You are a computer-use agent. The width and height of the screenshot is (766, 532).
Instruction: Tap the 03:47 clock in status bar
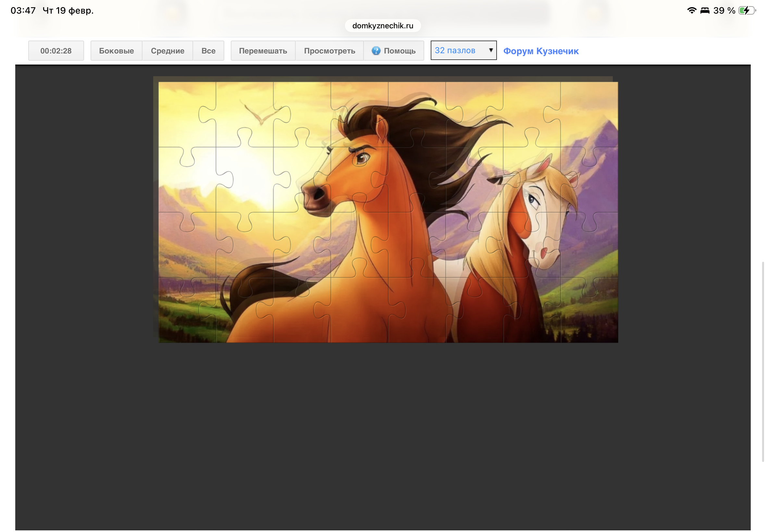point(23,10)
